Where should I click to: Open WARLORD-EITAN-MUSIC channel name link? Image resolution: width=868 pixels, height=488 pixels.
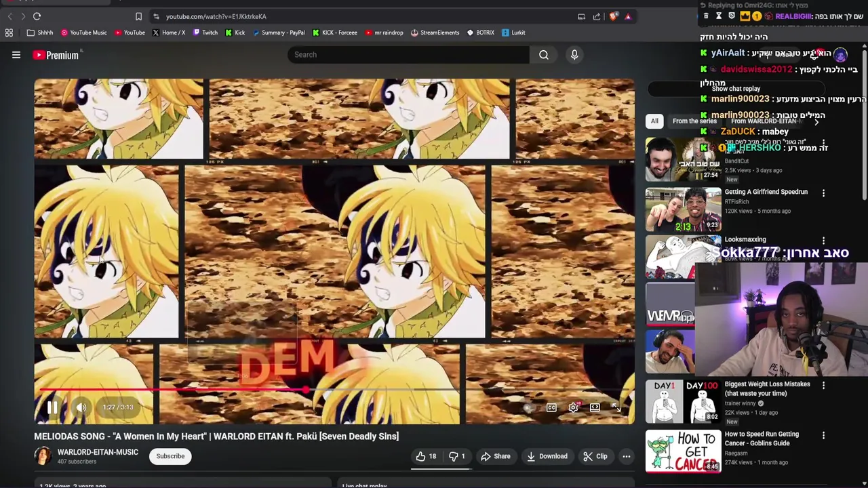[98, 452]
